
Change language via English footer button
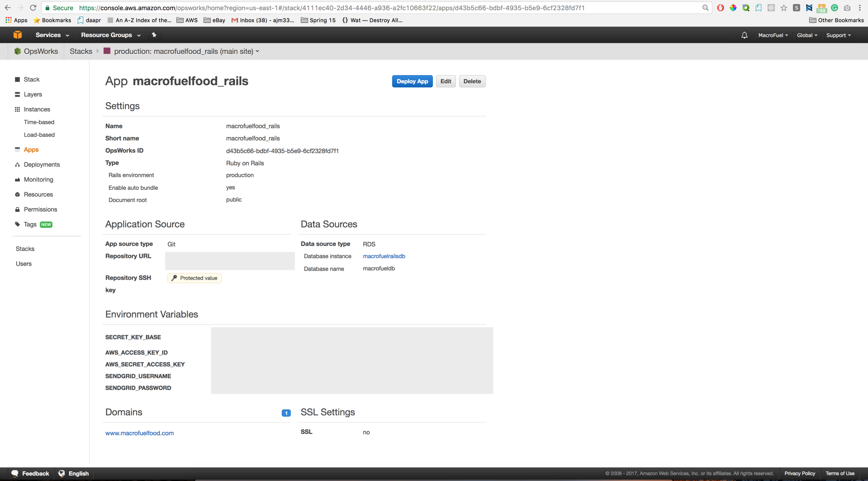74,473
